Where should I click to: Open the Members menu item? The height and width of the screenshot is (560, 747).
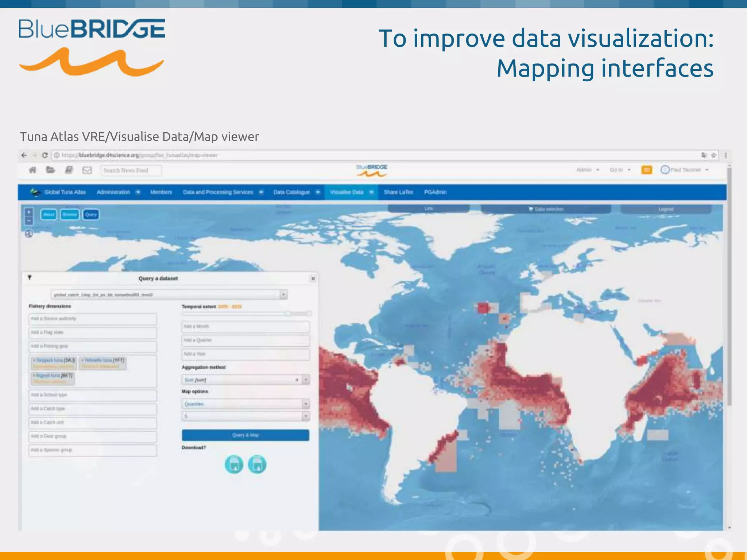point(161,192)
